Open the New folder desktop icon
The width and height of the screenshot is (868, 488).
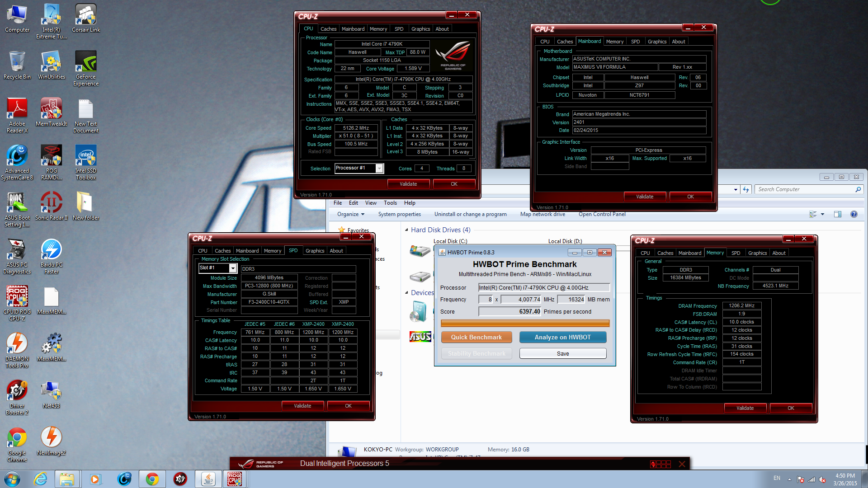[x=86, y=206]
